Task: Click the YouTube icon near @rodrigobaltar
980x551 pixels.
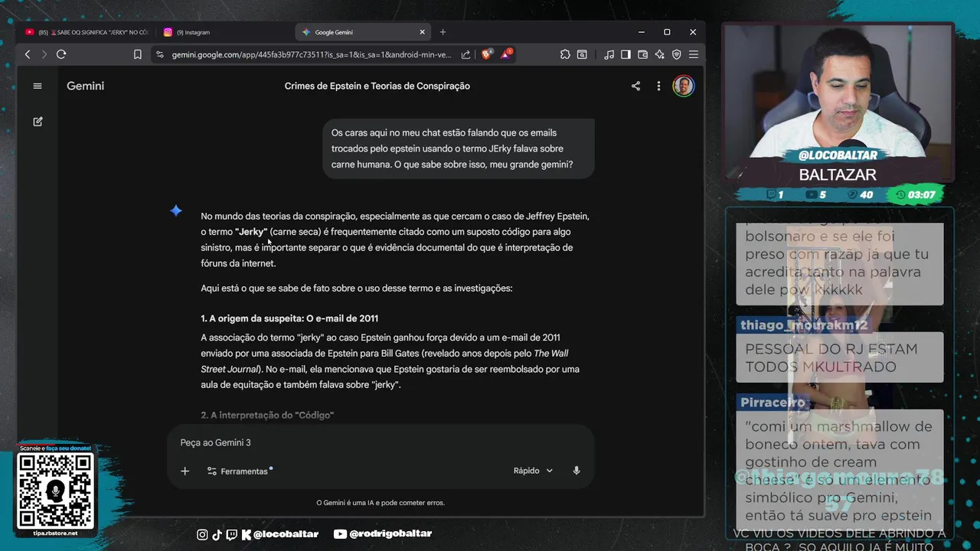Action: pos(341,534)
